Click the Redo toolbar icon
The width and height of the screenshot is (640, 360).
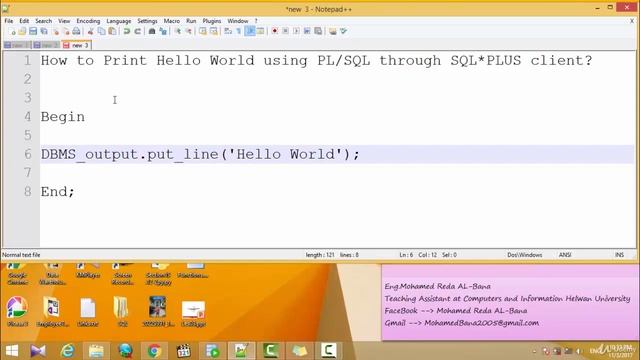tap(138, 31)
